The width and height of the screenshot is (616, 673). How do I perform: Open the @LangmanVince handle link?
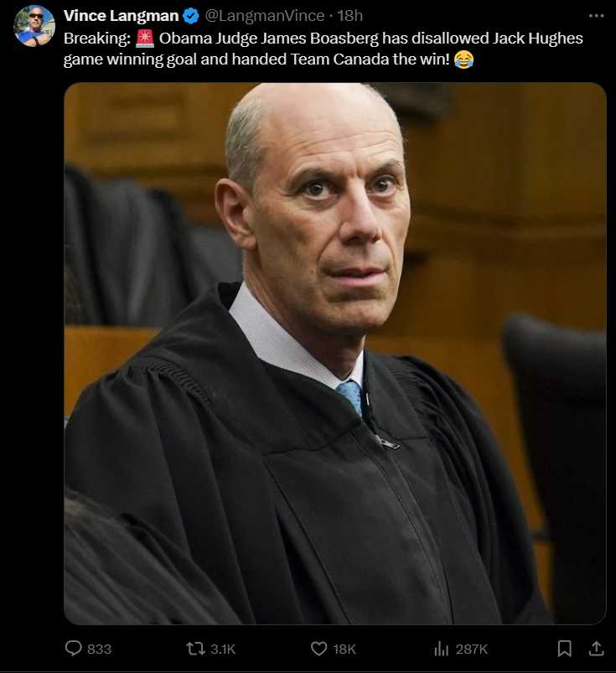(x=265, y=16)
